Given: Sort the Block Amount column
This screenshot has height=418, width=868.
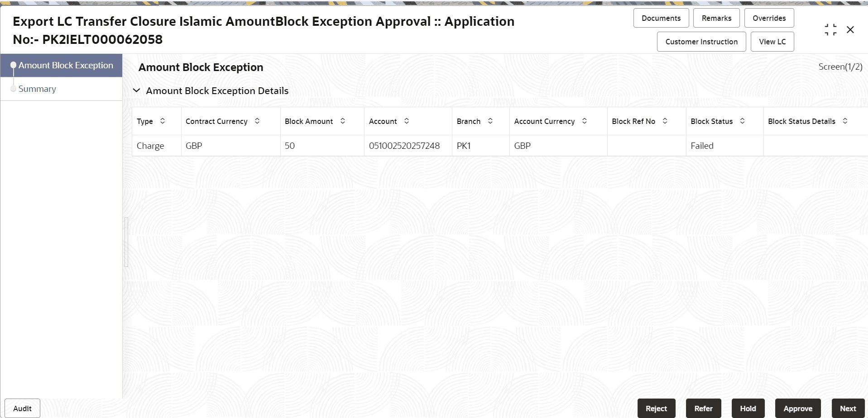Looking at the screenshot, I should 343,121.
